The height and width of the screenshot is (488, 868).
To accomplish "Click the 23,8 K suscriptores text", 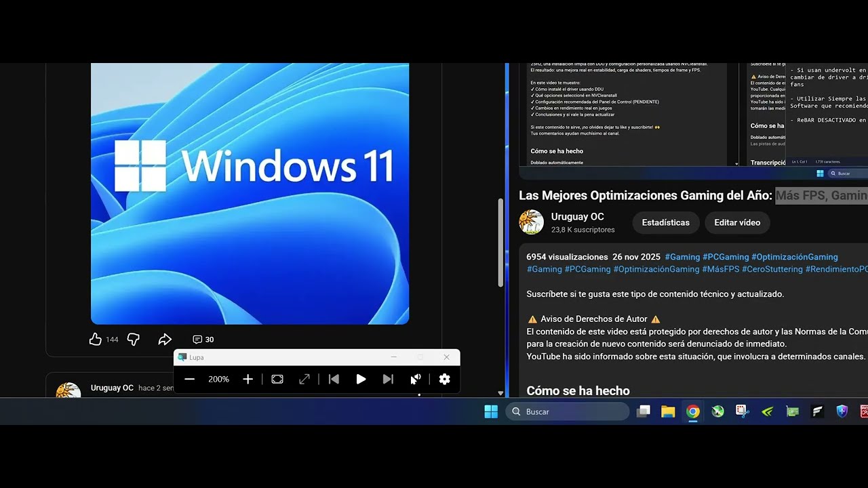I will pos(583,230).
